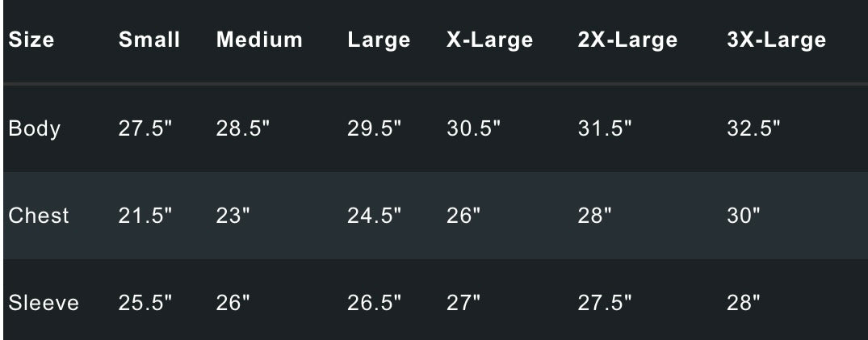Screen dimensions: 868x340
Task: Click the Body row label
Action: [34, 128]
